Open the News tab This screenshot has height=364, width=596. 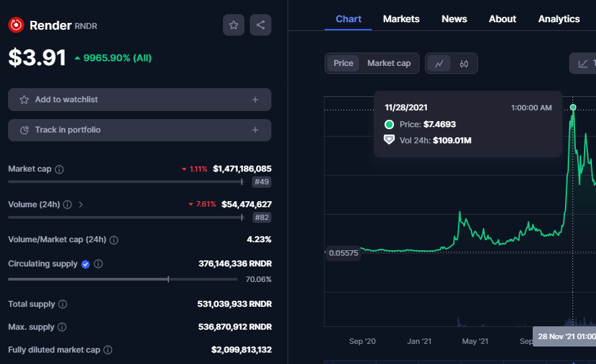454,19
